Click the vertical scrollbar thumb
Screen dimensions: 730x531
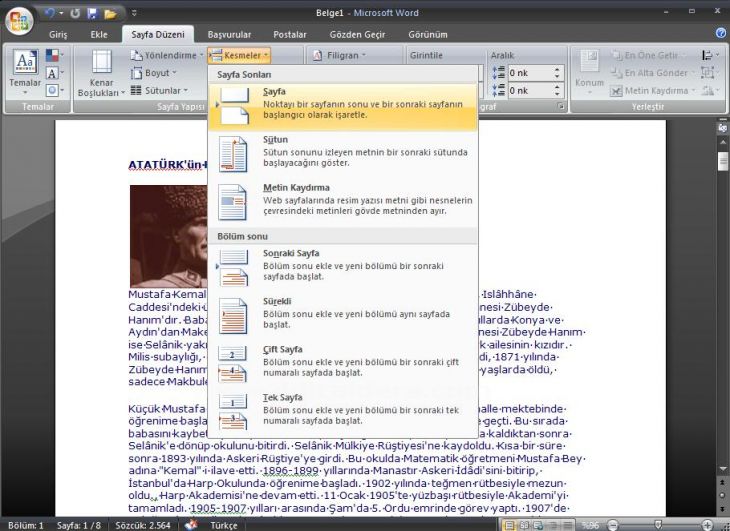[x=723, y=161]
